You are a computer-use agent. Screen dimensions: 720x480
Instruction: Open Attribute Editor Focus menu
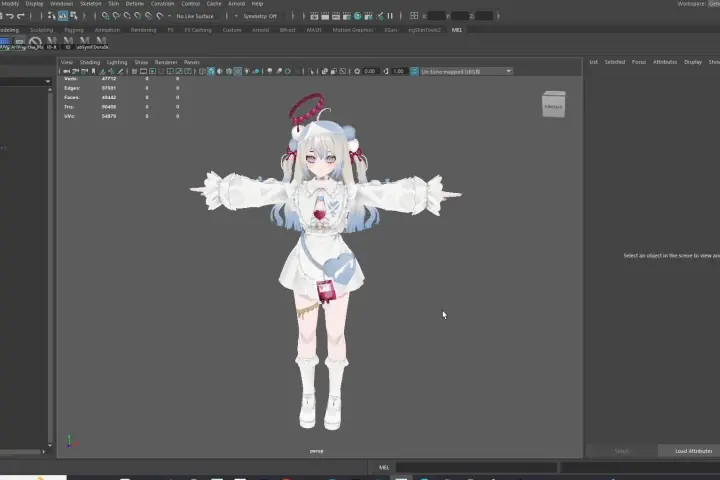point(639,62)
